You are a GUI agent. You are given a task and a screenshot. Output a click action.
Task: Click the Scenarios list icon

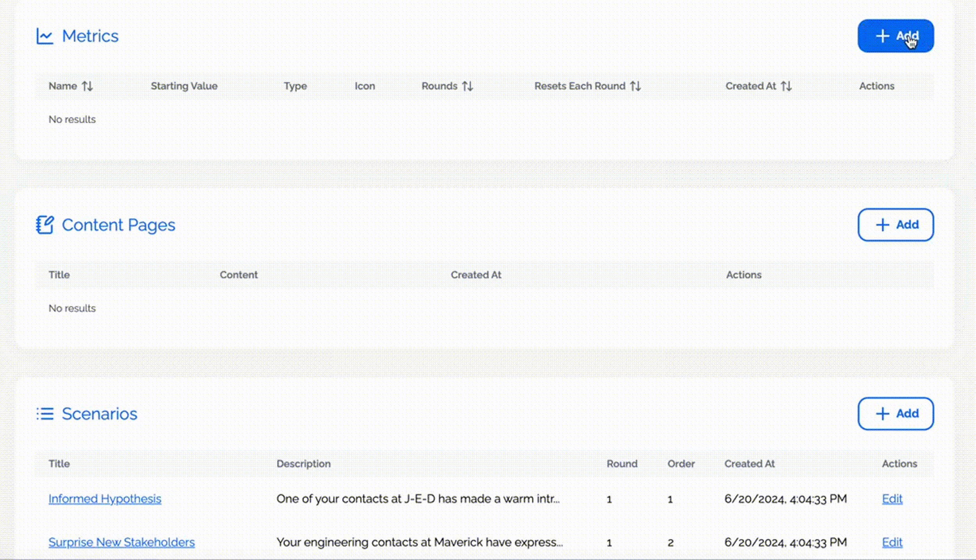point(45,414)
